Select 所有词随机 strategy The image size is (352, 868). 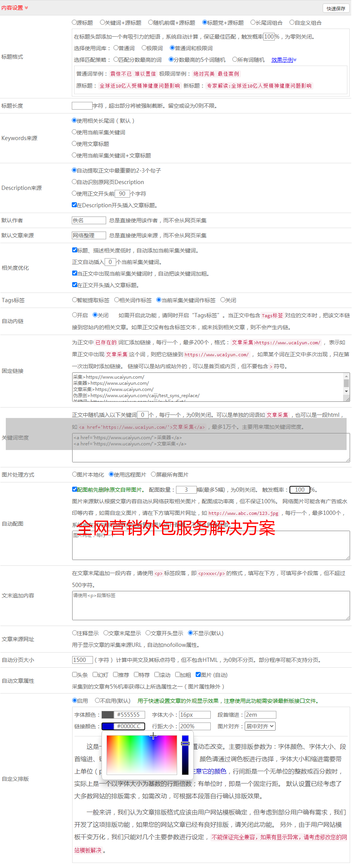(x=235, y=59)
